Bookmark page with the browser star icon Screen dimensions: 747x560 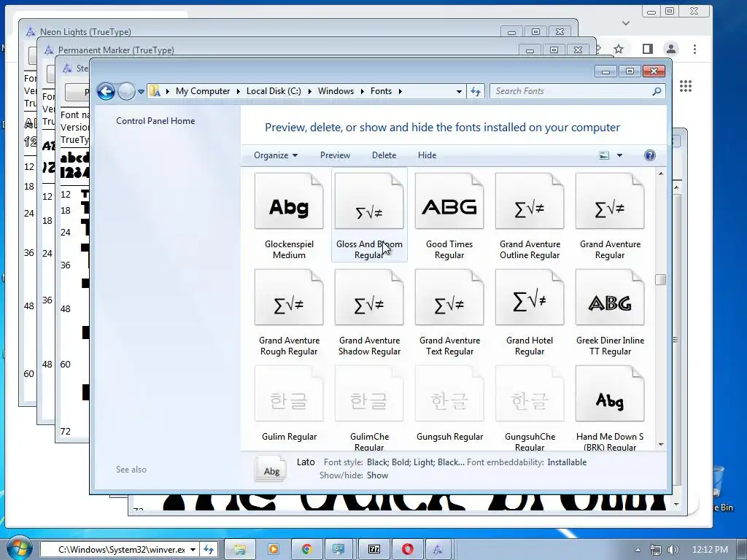pyautogui.click(x=619, y=49)
